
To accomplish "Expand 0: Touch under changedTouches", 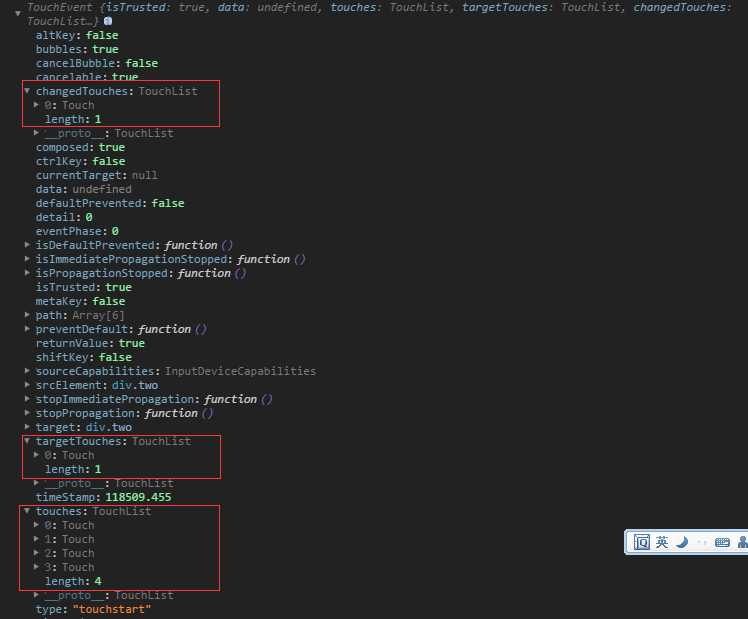I will [36, 104].
